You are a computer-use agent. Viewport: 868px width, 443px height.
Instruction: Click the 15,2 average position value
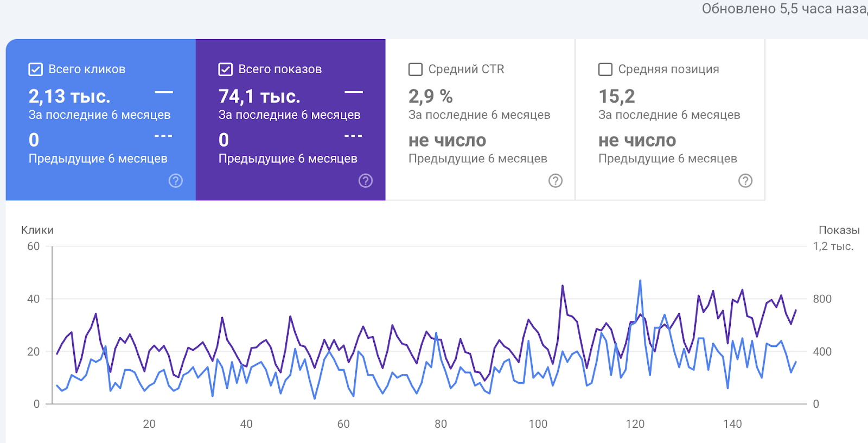pos(617,97)
